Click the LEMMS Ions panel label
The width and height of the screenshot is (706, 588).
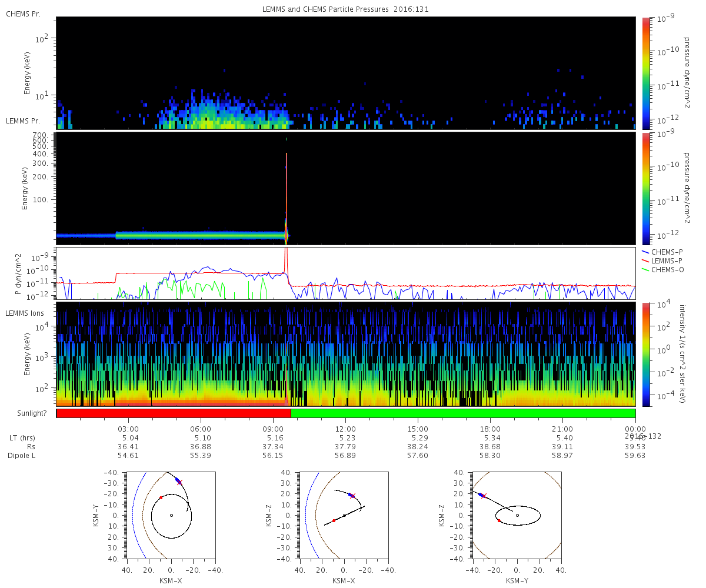(x=24, y=312)
